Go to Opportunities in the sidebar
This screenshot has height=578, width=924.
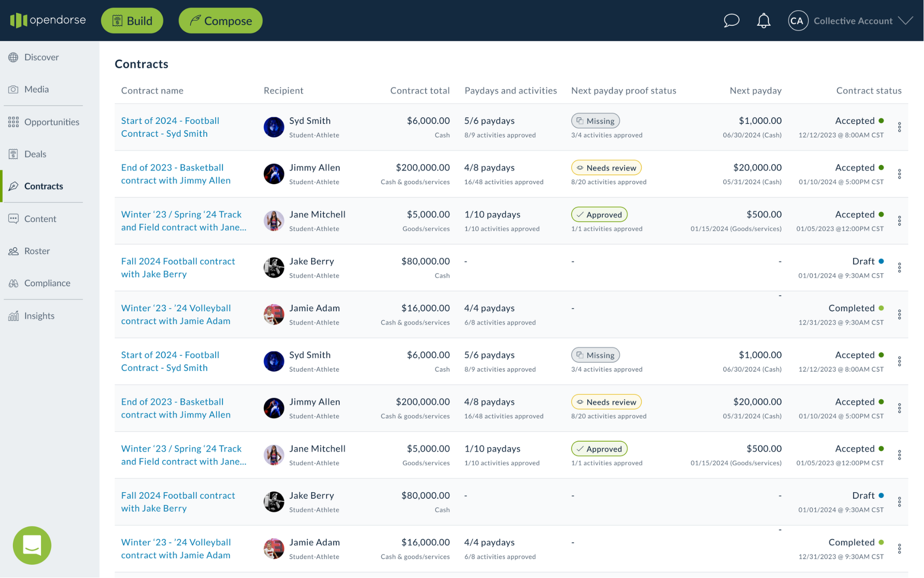tap(52, 122)
